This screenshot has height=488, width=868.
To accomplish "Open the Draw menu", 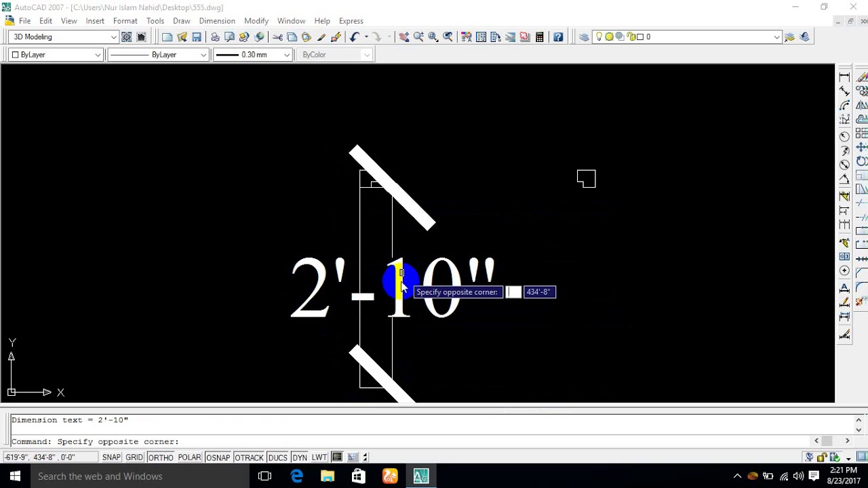I will 181,21.
